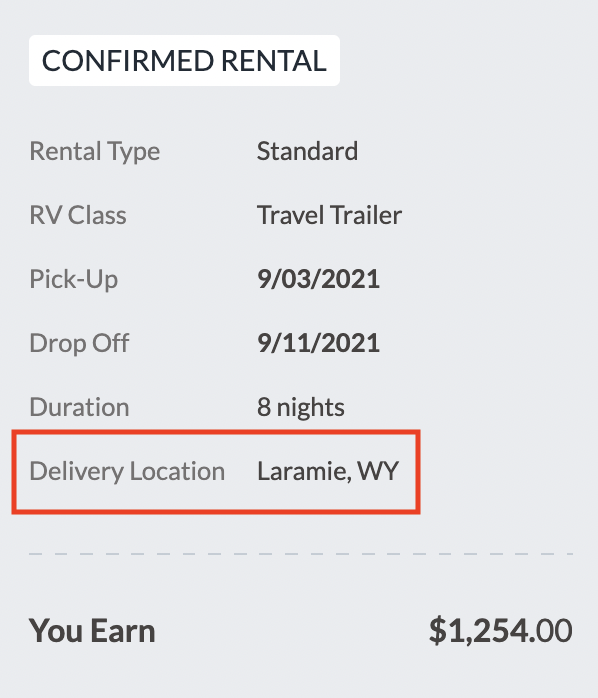Screen dimensions: 598x698
Task: Click the CONFIRMED RENTAL badge
Action: coord(184,61)
